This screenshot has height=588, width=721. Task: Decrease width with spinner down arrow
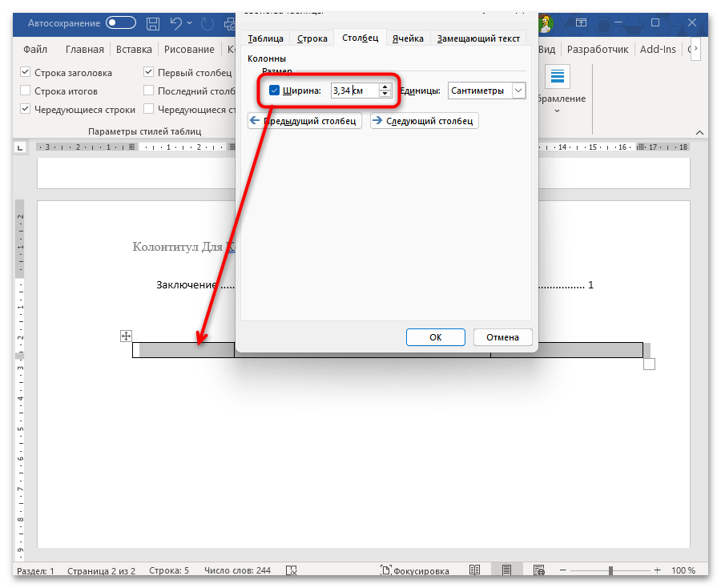[385, 94]
